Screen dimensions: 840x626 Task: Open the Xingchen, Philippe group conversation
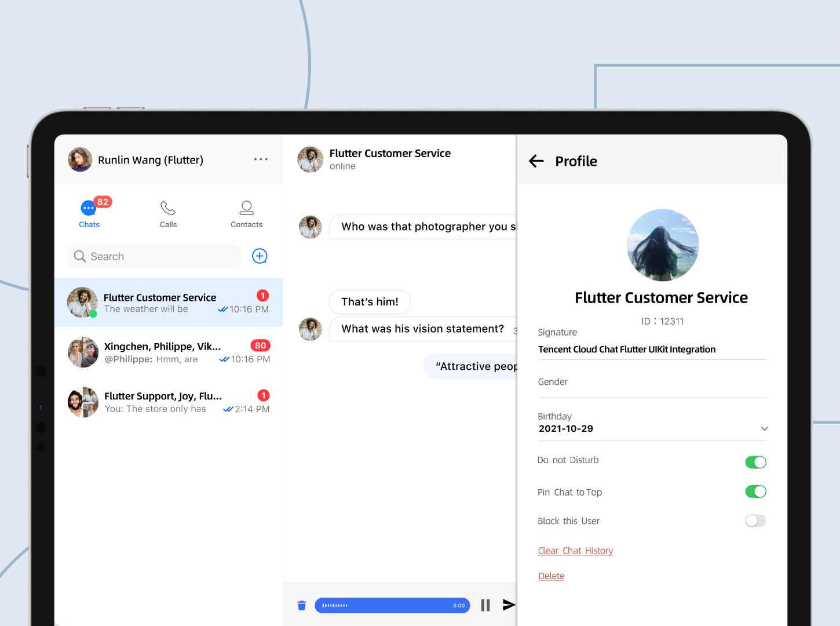click(169, 352)
